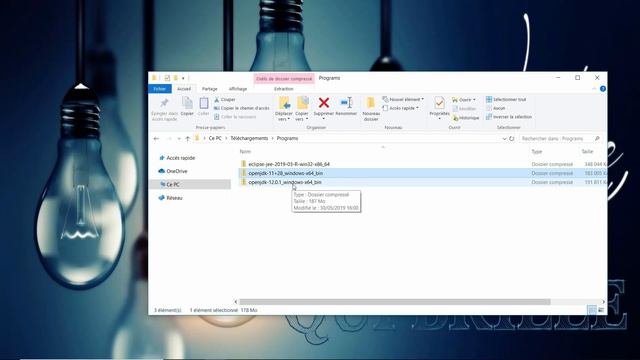Select openjdk-12.0.1_windows-x64_bin file
The width and height of the screenshot is (640, 360).
click(285, 182)
